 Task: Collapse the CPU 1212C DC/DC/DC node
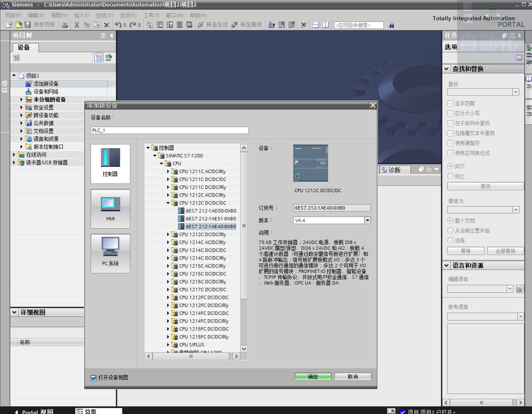(x=168, y=203)
